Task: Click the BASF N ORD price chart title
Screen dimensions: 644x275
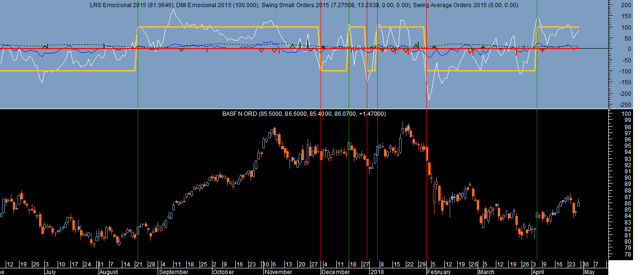Action: [304, 114]
